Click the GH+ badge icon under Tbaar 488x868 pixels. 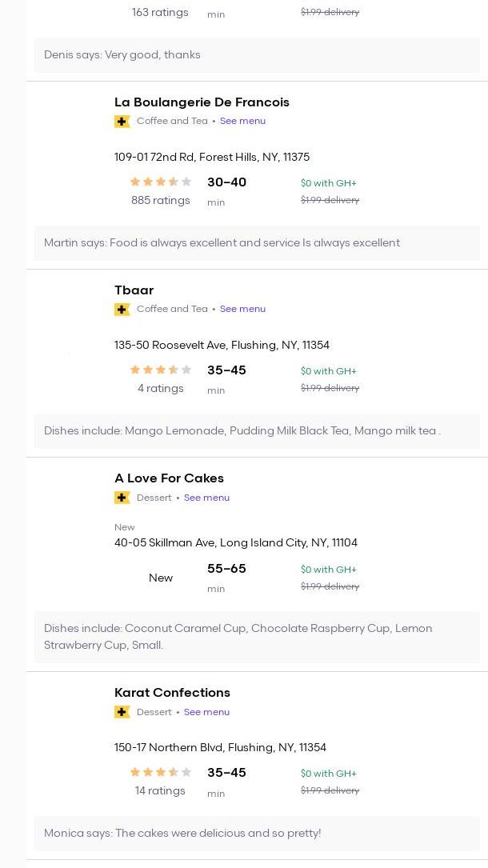(x=122, y=310)
